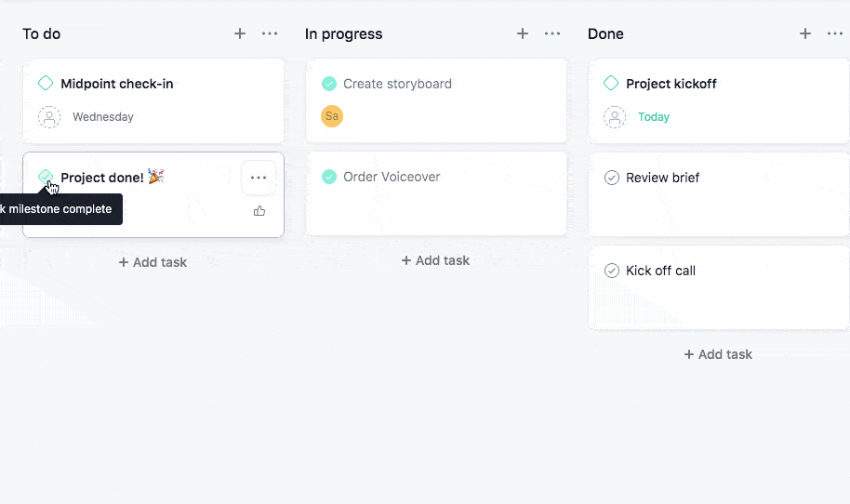Open Project done! card options menu
The height and width of the screenshot is (504, 850).
pos(259,178)
